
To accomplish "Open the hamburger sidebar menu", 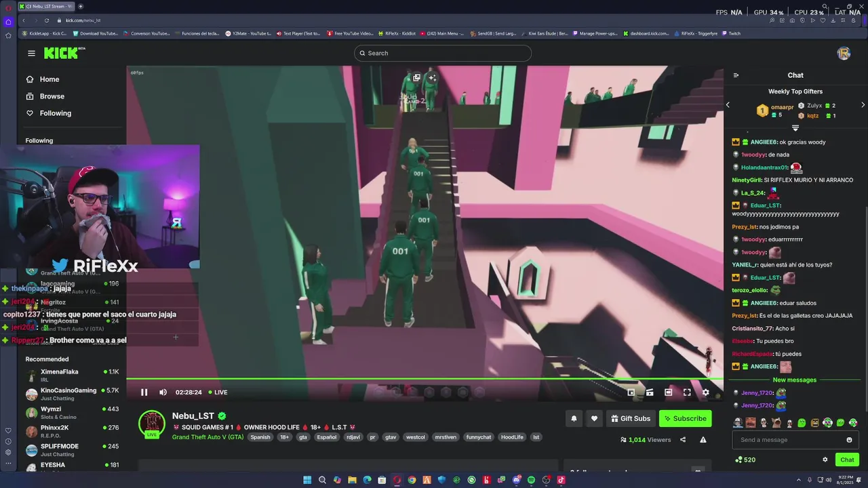I will tap(31, 53).
